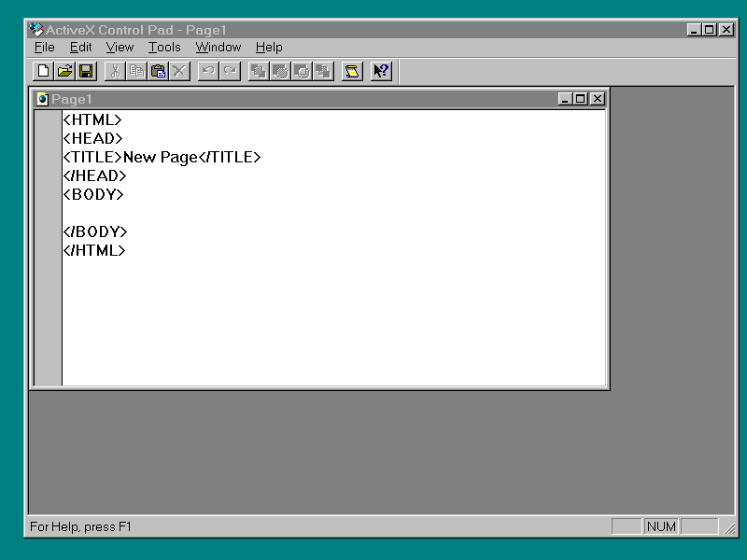Open the Edit menu
This screenshot has height=560, width=747.
click(x=80, y=47)
